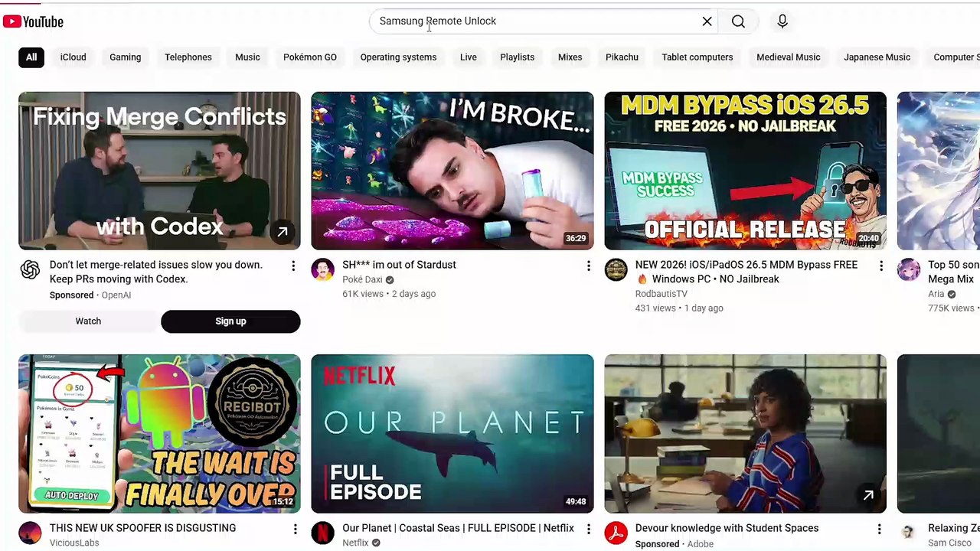Open options menu for Stardust video
This screenshot has height=551, width=980.
pyautogui.click(x=588, y=266)
